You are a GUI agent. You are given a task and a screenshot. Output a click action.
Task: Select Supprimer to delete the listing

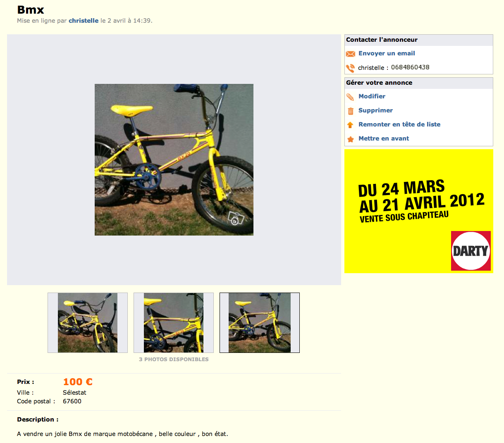375,110
